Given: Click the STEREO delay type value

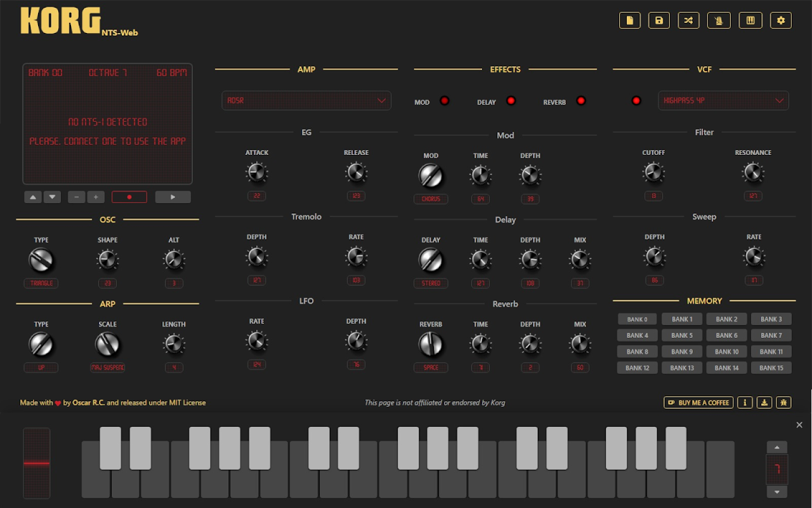Looking at the screenshot, I should tap(431, 283).
